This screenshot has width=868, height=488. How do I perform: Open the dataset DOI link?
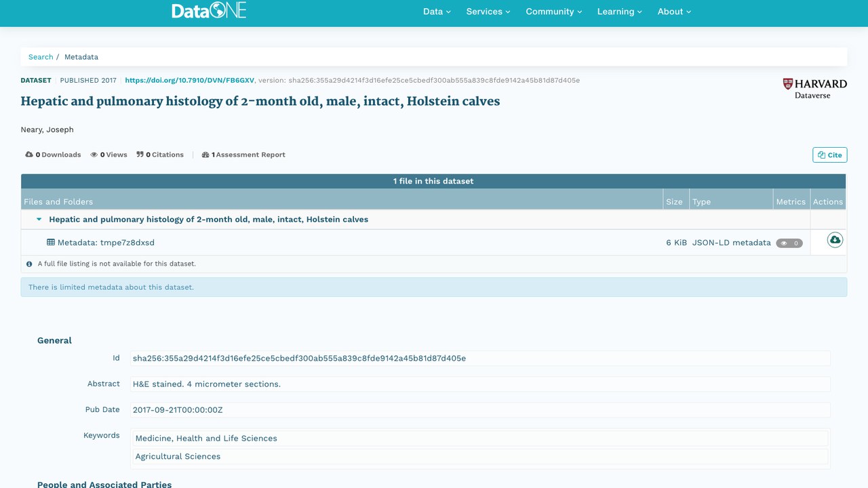click(190, 80)
